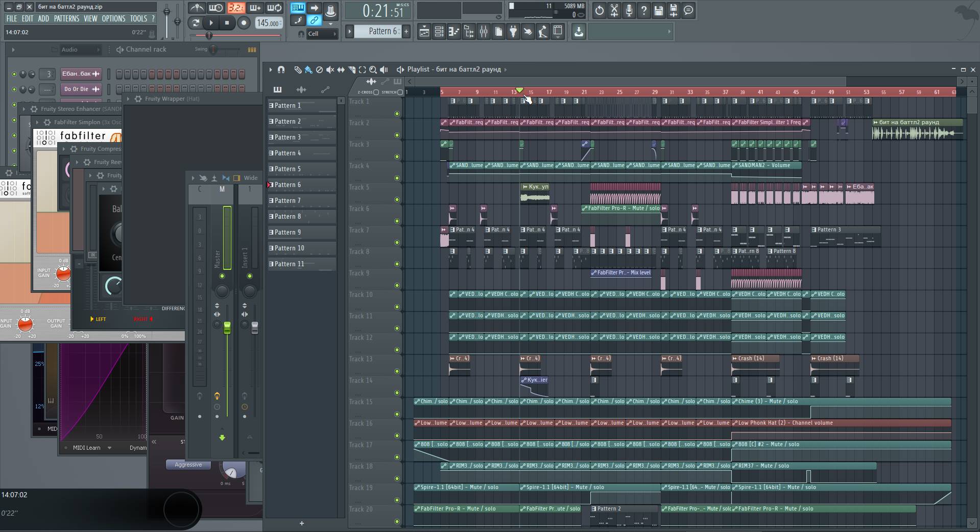Screen dimensions: 980x532
Task: Mute Track 5 using its green dot
Action: (x=397, y=200)
